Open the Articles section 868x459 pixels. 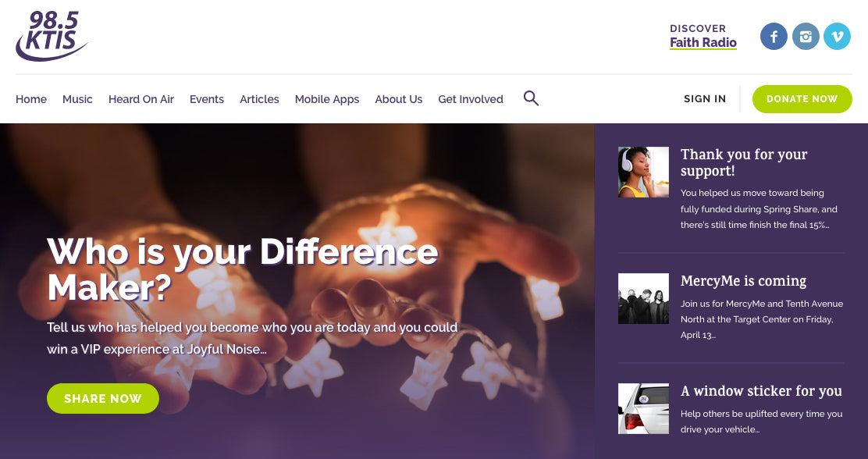tap(259, 99)
